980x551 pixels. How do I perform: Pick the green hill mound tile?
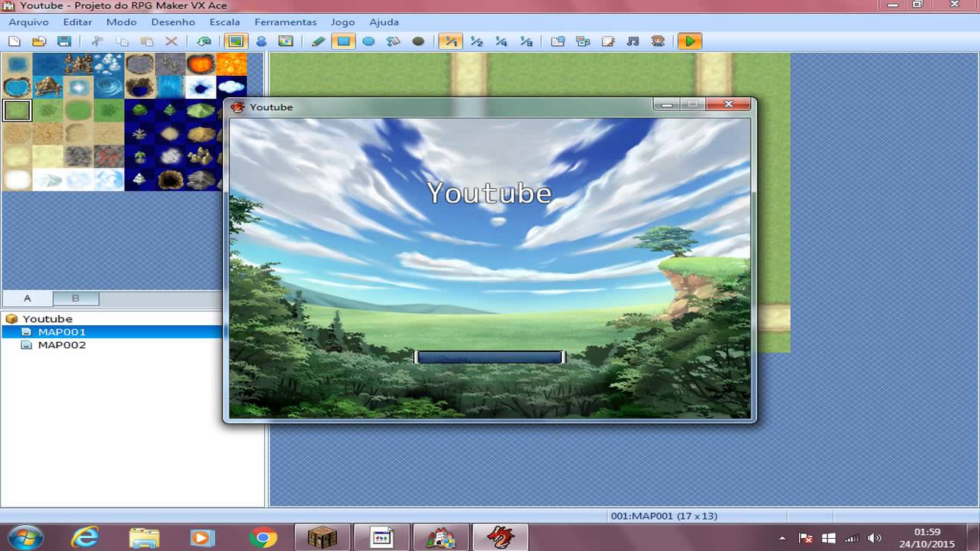(201, 110)
